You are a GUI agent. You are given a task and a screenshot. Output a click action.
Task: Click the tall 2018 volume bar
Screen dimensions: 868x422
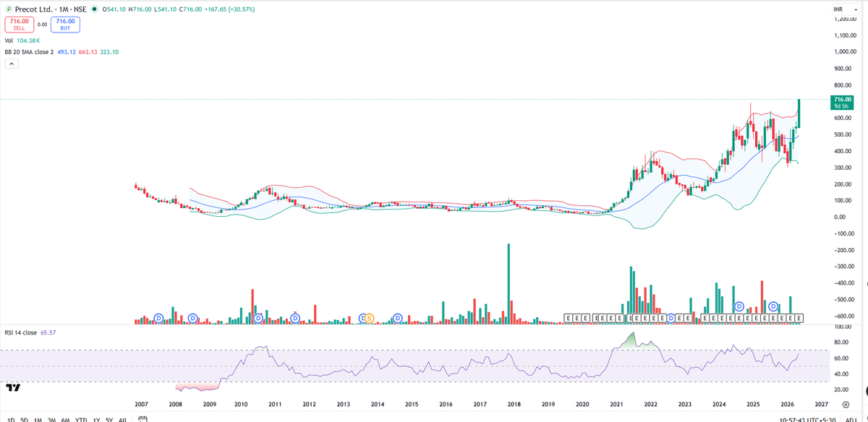click(x=509, y=283)
